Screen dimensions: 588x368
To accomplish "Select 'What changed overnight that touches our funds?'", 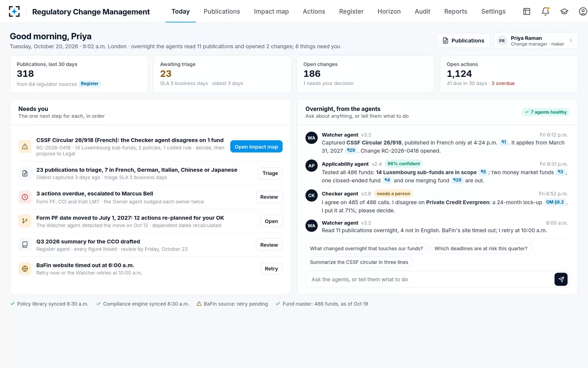I will pyautogui.click(x=366, y=249).
